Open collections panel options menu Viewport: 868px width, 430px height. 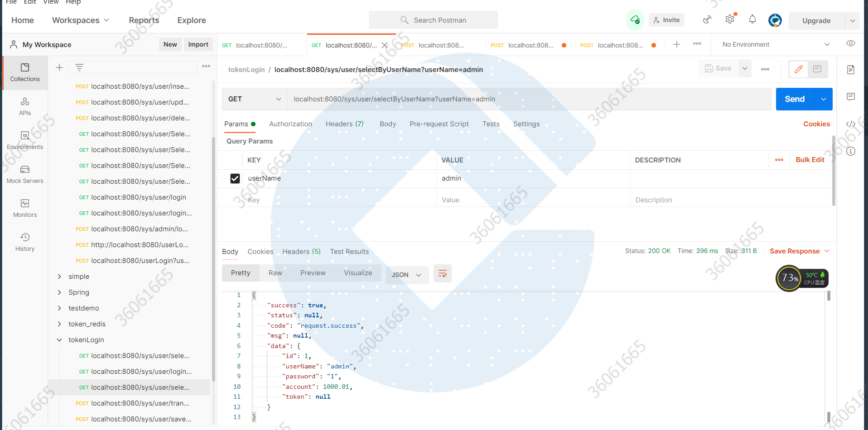point(206,66)
